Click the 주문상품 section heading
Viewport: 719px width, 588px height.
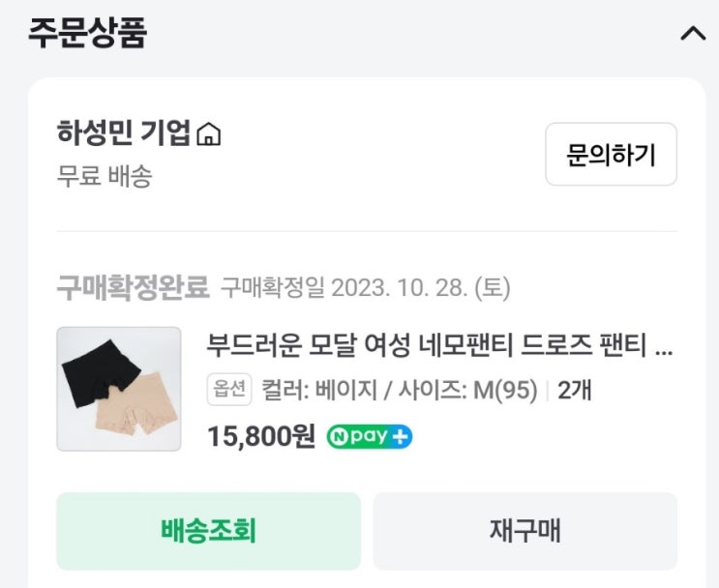[87, 33]
